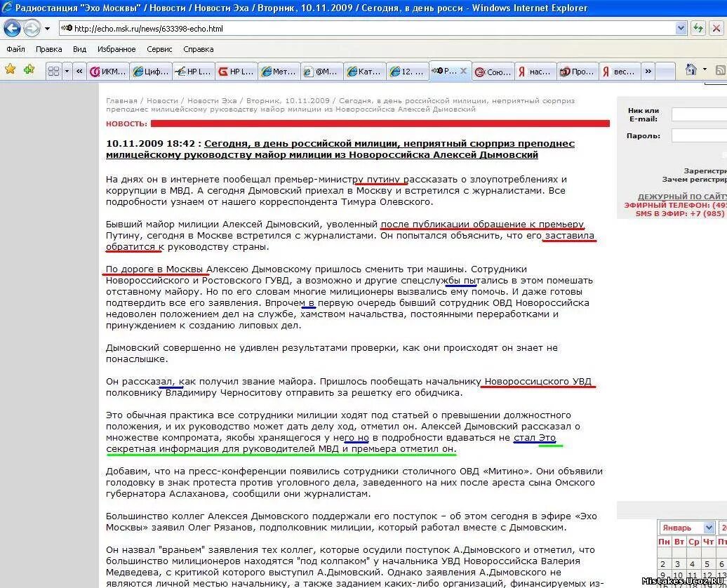
Task: Switch to the 12. ... tab
Action: click(x=406, y=72)
